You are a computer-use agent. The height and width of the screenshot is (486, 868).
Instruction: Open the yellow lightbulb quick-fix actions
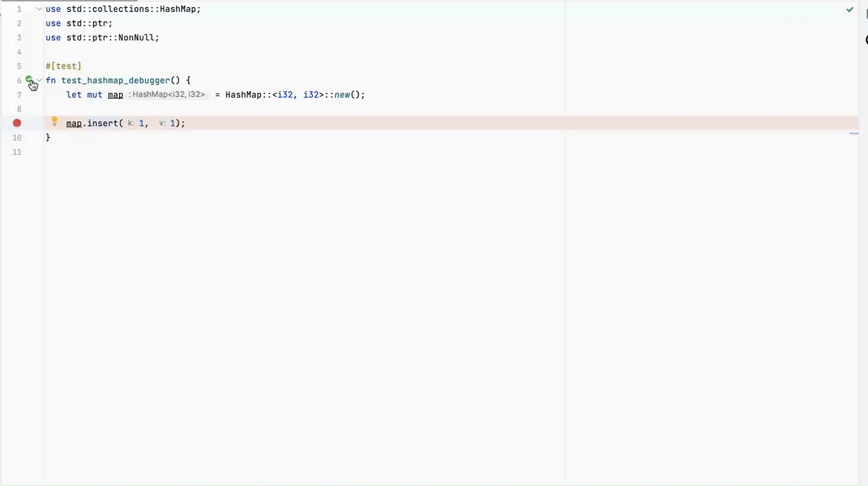pyautogui.click(x=55, y=122)
